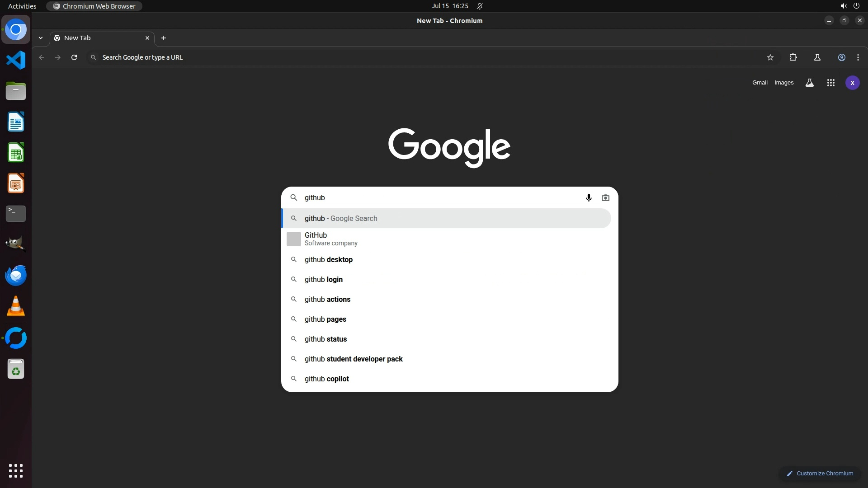The height and width of the screenshot is (488, 868).
Task: Open the Extensions puzzle icon
Action: (793, 57)
